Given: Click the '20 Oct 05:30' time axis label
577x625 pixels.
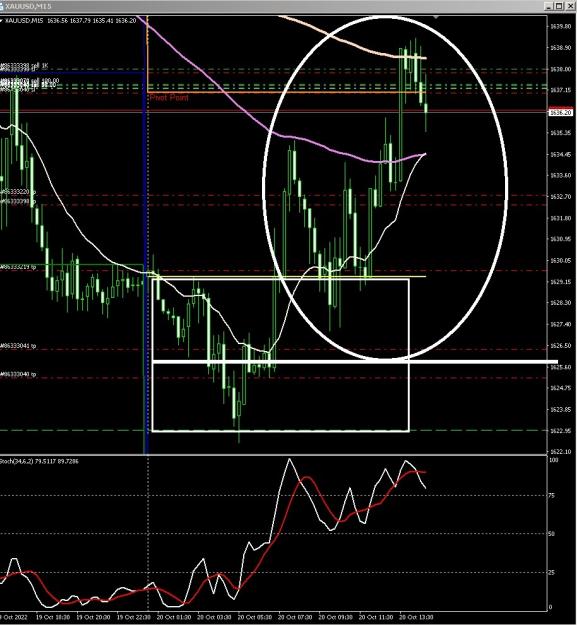Looking at the screenshot, I should pyautogui.click(x=255, y=617).
